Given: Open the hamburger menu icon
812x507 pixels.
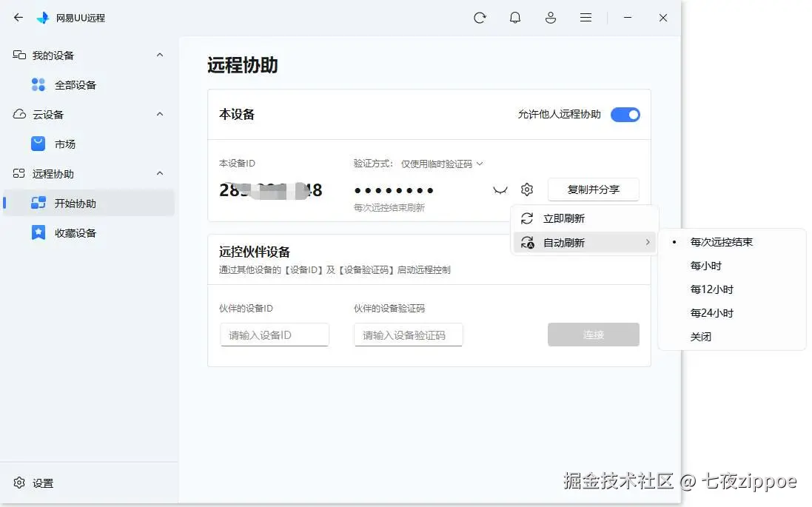Looking at the screenshot, I should pos(585,18).
